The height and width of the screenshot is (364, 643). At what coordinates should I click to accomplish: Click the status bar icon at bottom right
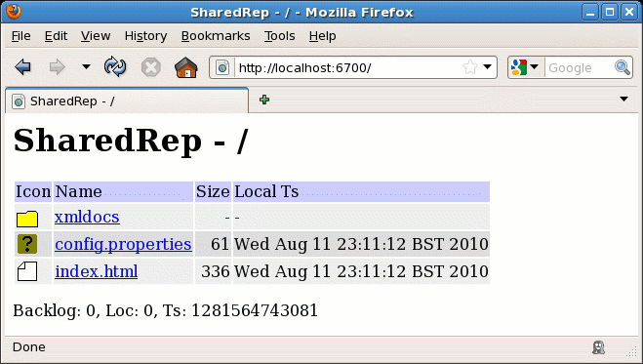[x=598, y=347]
